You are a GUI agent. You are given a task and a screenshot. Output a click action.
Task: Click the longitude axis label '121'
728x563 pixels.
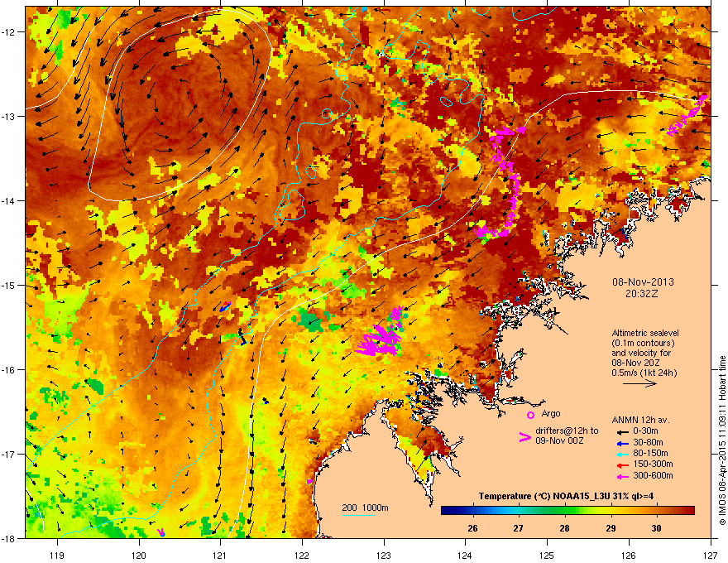pos(220,555)
